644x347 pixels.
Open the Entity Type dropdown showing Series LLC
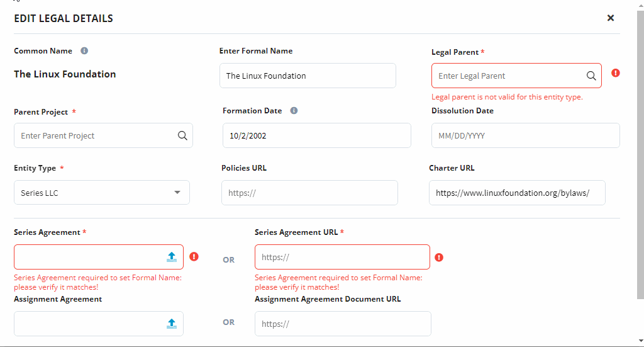click(102, 193)
